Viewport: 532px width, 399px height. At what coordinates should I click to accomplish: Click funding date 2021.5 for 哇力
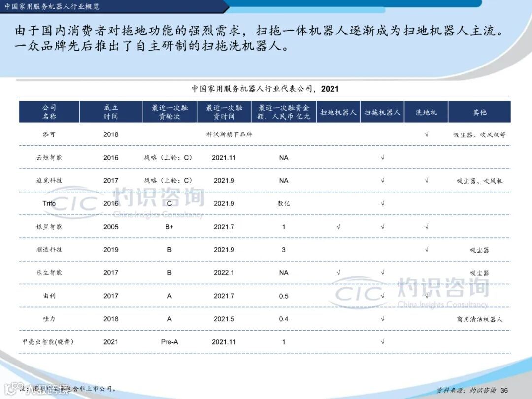(x=224, y=319)
